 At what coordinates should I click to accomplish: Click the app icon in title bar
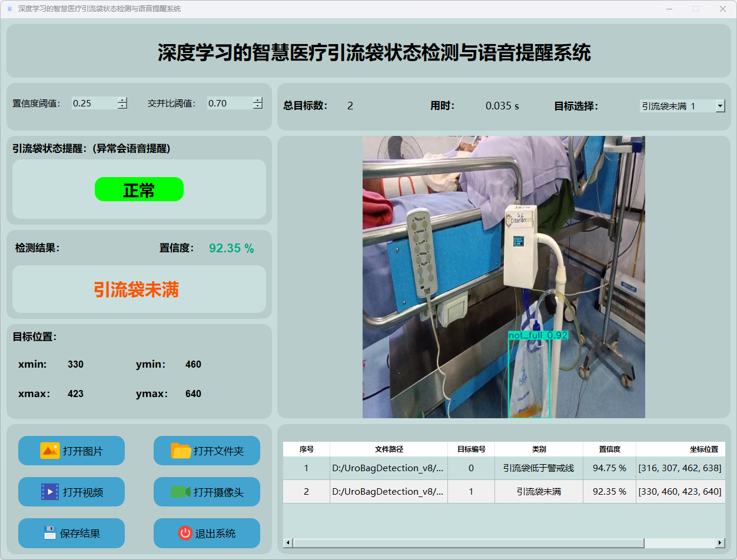(x=9, y=9)
